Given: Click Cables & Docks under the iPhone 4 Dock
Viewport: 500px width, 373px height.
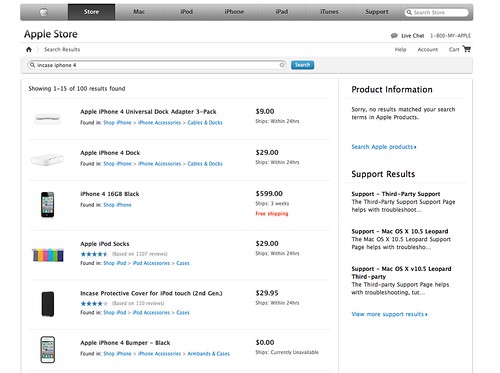Looking at the screenshot, I should pos(205,164).
